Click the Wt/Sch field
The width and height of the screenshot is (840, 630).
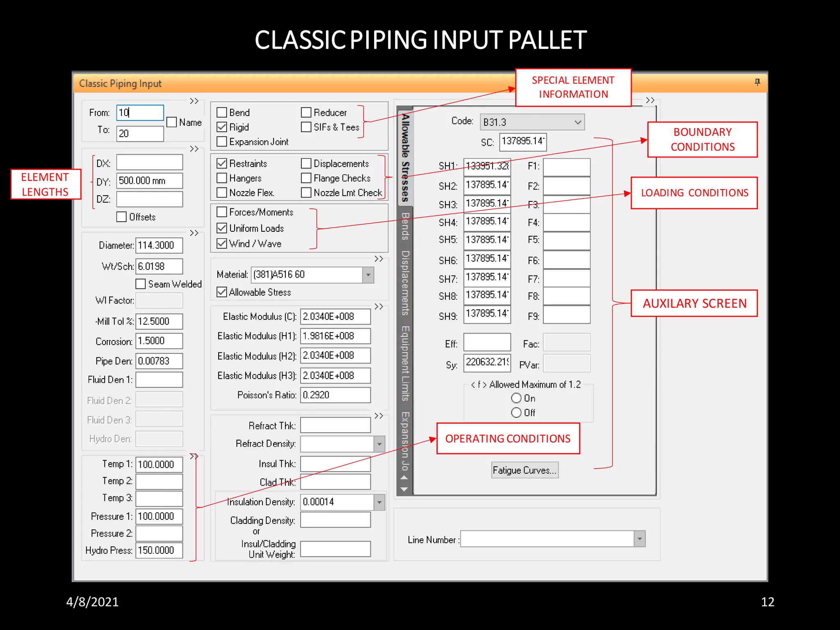pyautogui.click(x=159, y=266)
